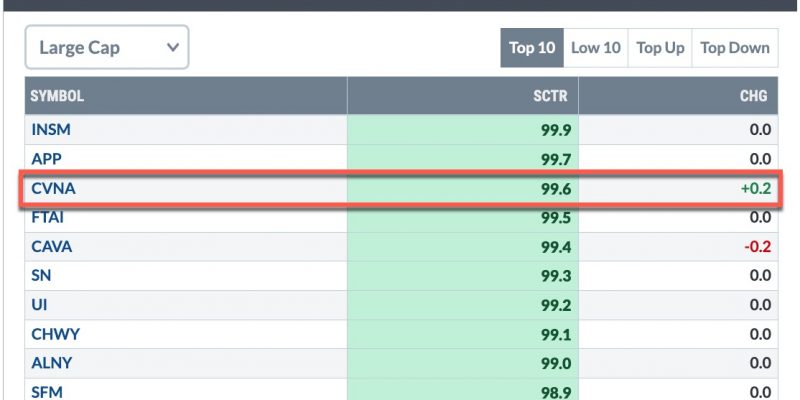This screenshot has width=800, height=400.
Task: Open the SFM symbol link
Action: 47,392
